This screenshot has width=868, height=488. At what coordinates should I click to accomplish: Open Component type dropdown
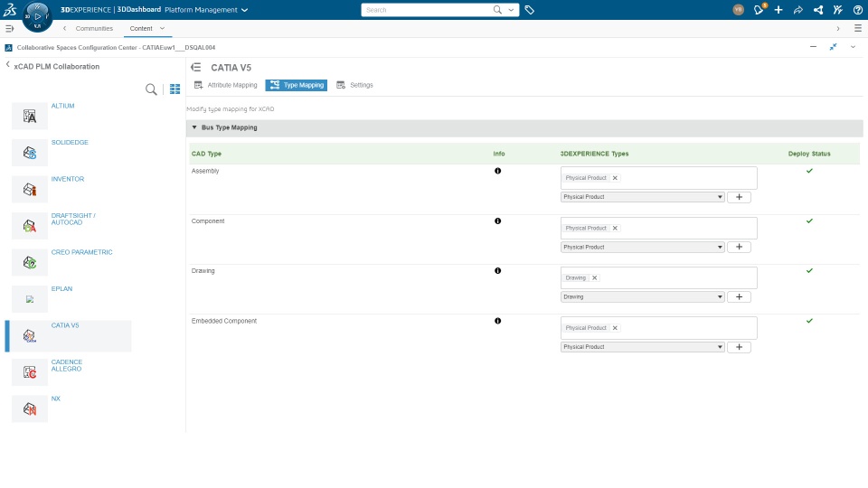[643, 247]
